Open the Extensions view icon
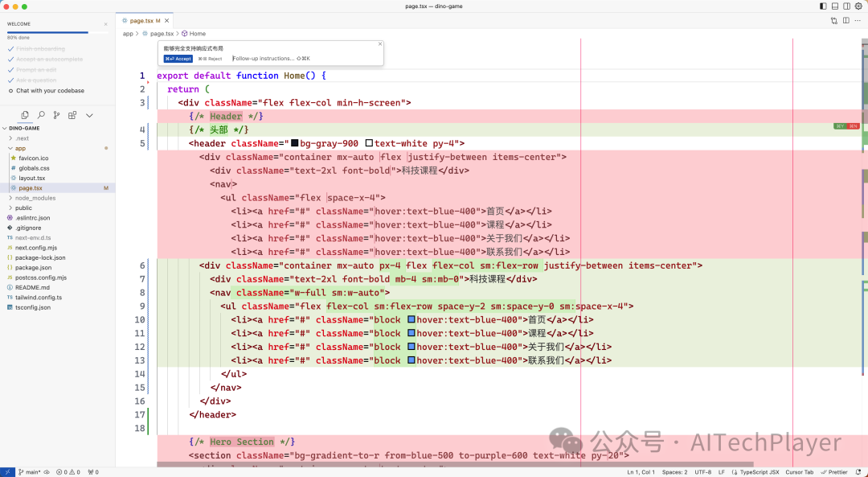The height and width of the screenshot is (477, 868). (72, 115)
